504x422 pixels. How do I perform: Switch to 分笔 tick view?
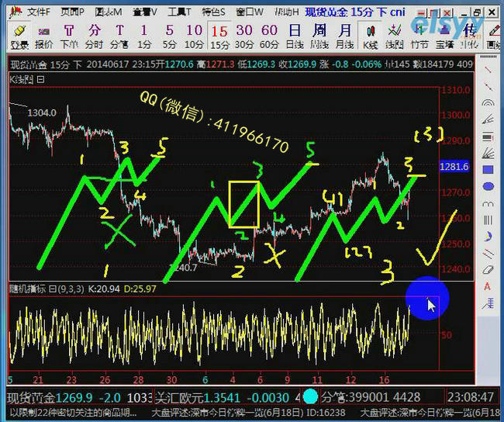click(119, 37)
